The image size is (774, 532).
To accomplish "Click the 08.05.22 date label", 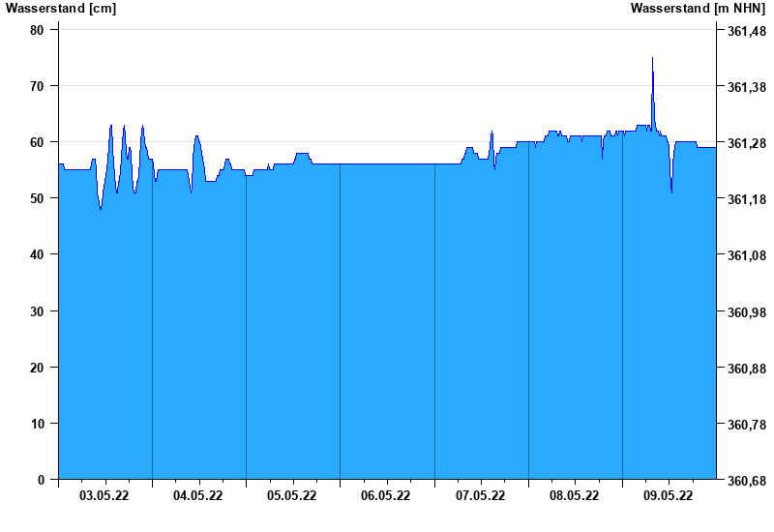I will pyautogui.click(x=574, y=495).
